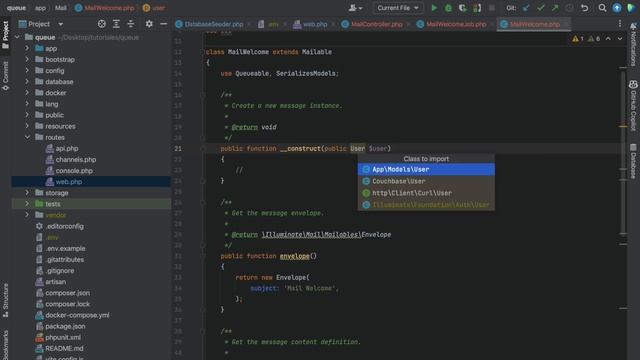This screenshot has width=640, height=360.
Task: Click queue breadcrumb in navigation bar
Action: 16,8
